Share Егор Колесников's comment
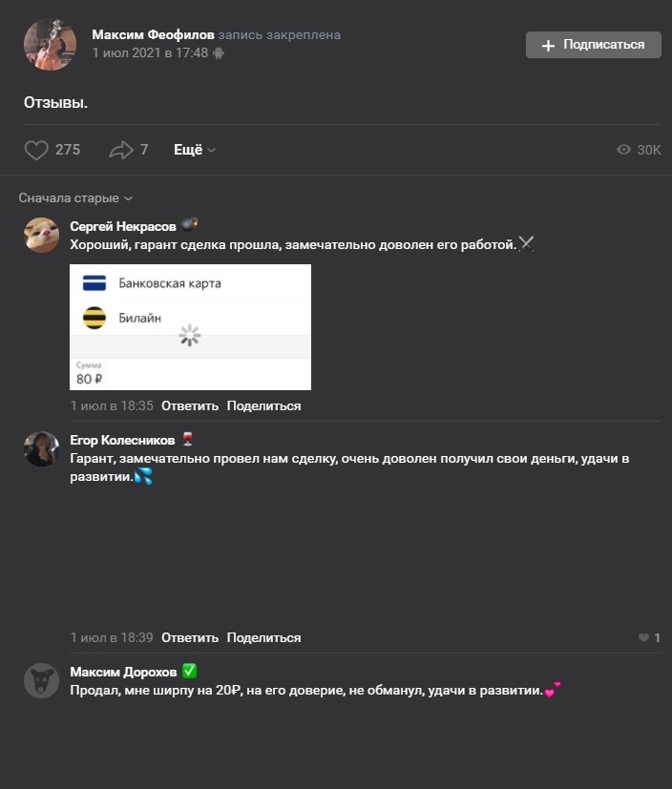672x789 pixels. 263,637
